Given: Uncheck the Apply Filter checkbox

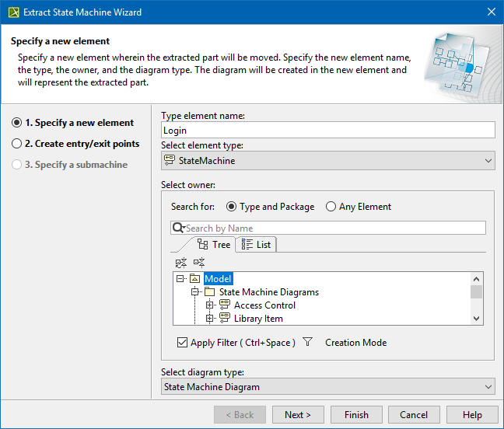Looking at the screenshot, I should (x=183, y=343).
